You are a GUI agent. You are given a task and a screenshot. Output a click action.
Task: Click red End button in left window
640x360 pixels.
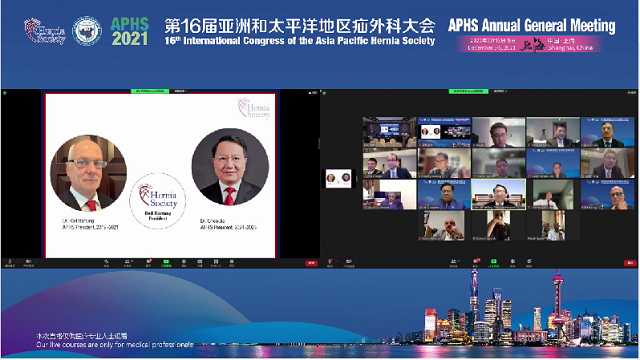311,263
